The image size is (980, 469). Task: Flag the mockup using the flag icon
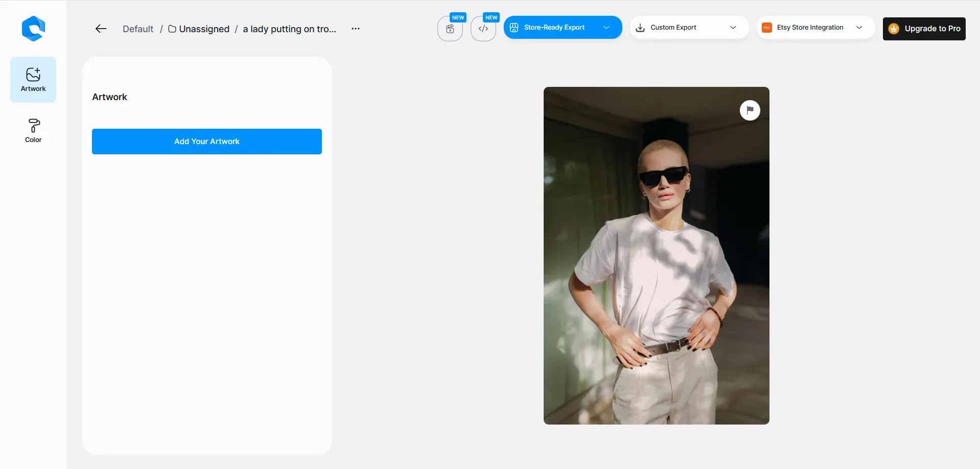pos(750,110)
